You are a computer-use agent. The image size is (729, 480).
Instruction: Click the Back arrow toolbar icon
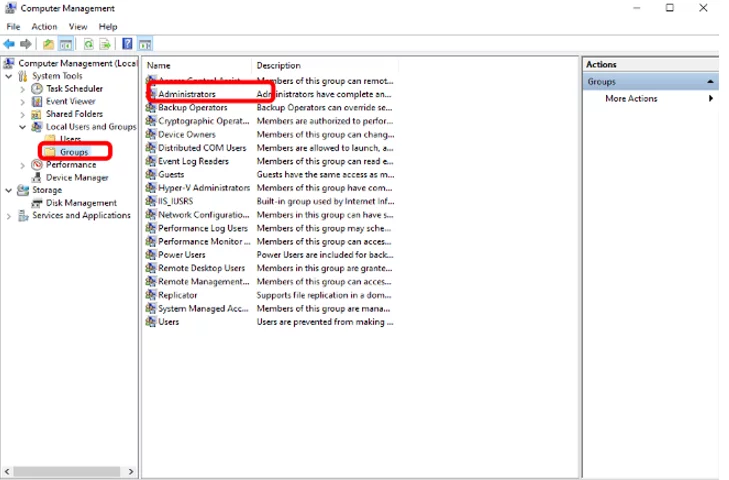pos(9,44)
